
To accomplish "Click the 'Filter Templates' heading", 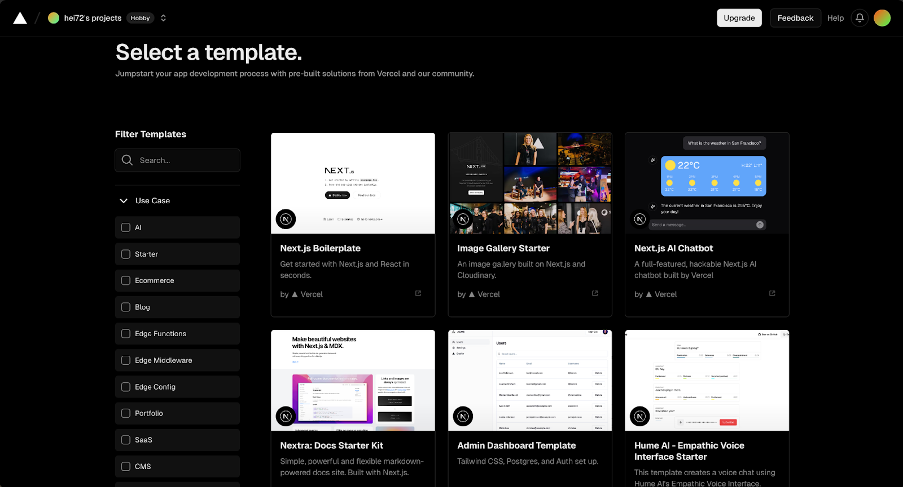I will (x=150, y=134).
